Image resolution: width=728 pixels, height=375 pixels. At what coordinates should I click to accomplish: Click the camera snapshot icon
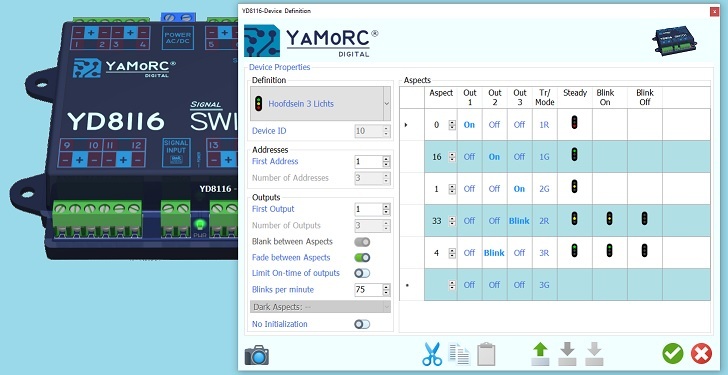tap(257, 355)
